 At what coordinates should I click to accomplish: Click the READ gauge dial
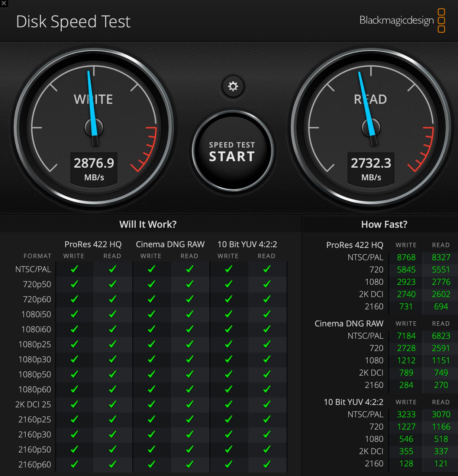click(x=371, y=128)
